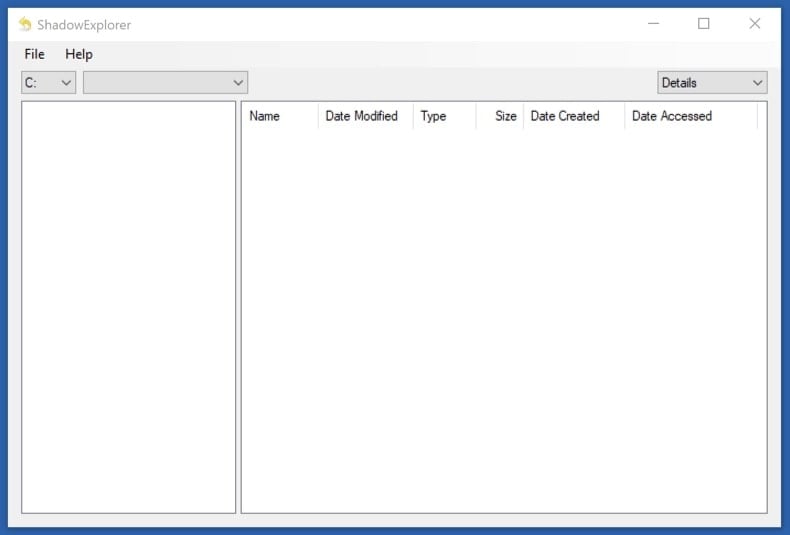The width and height of the screenshot is (790, 535).
Task: Sort by the Type column header
Action: (444, 116)
